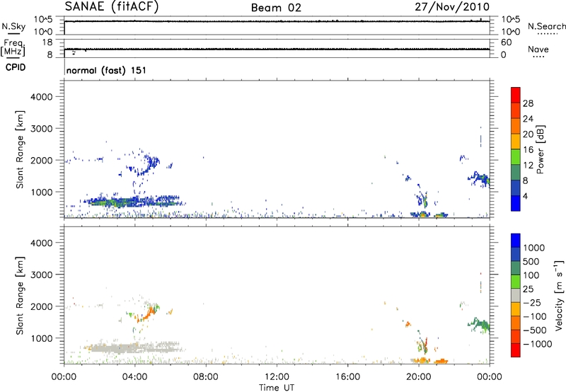Click the "-25" label on Velocity scale
Image resolution: width=566 pixels, height=392 pixels.
tap(531, 303)
